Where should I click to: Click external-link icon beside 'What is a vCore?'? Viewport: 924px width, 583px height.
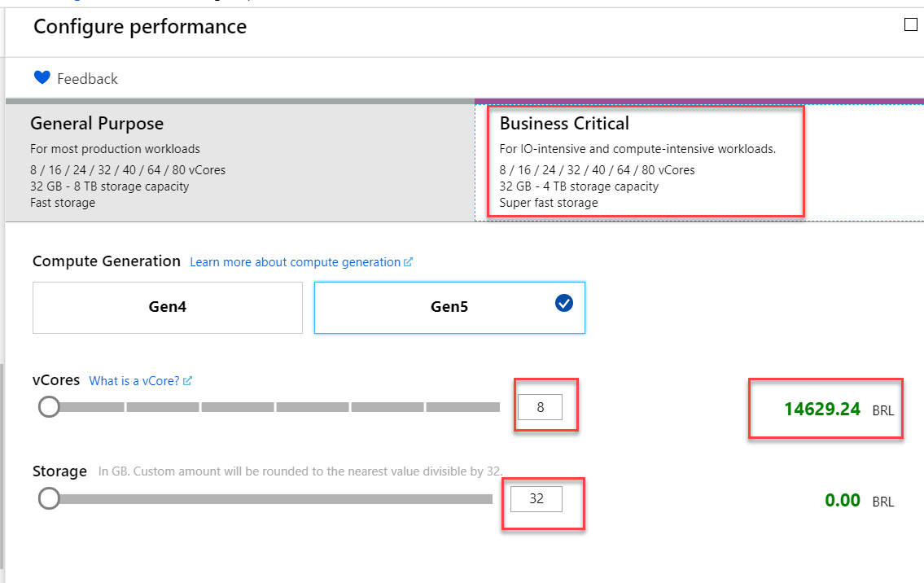pyautogui.click(x=188, y=380)
